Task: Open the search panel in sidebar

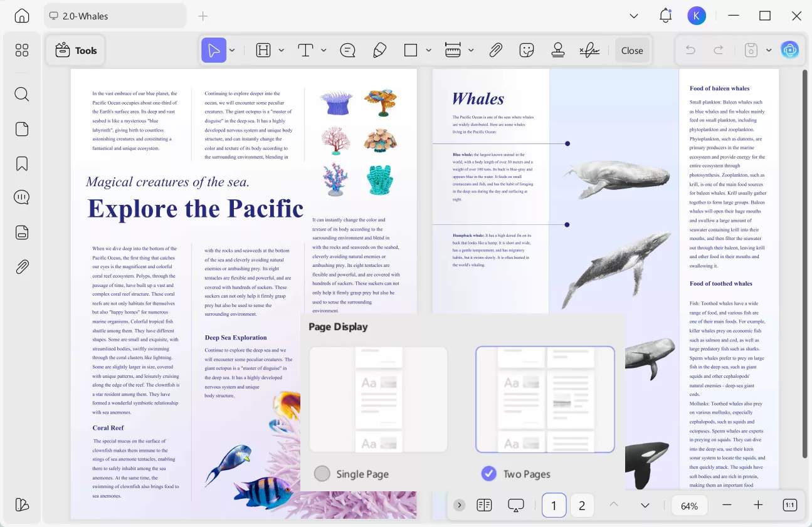Action: 22,95
